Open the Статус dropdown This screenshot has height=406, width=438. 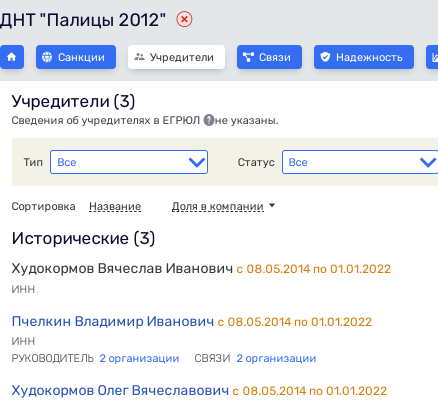[x=360, y=162]
